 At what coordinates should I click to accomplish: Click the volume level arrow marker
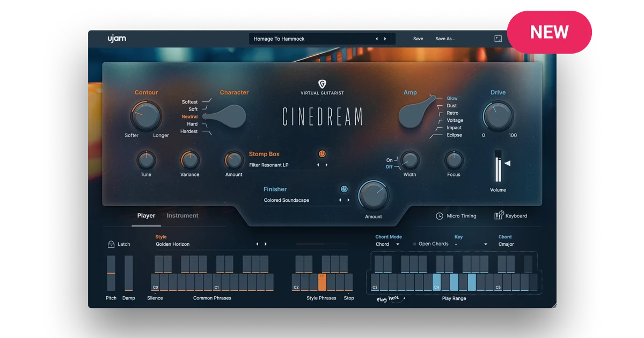point(507,163)
